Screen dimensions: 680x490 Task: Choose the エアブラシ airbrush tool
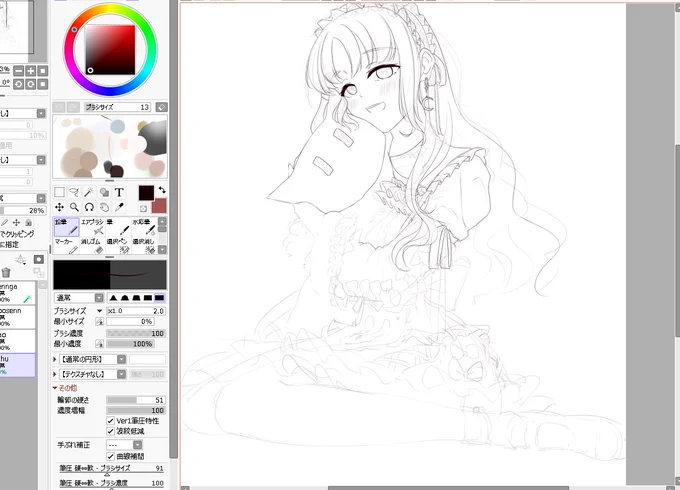coord(92,227)
